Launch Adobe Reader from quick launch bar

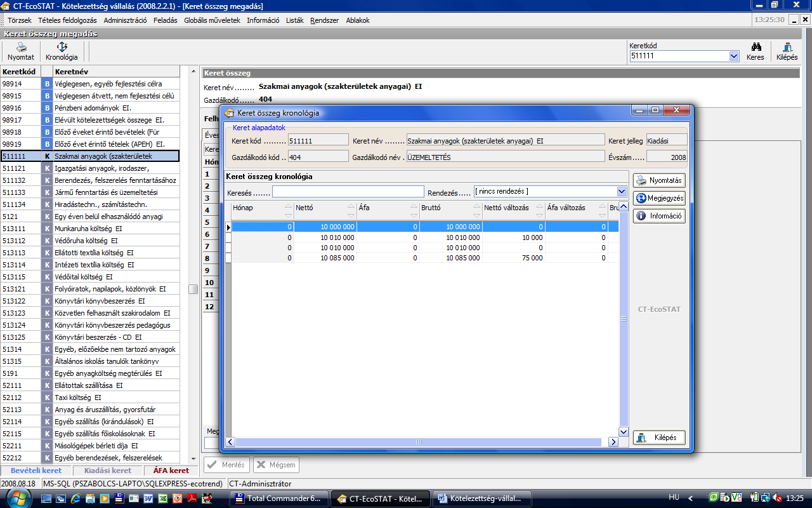click(x=191, y=498)
